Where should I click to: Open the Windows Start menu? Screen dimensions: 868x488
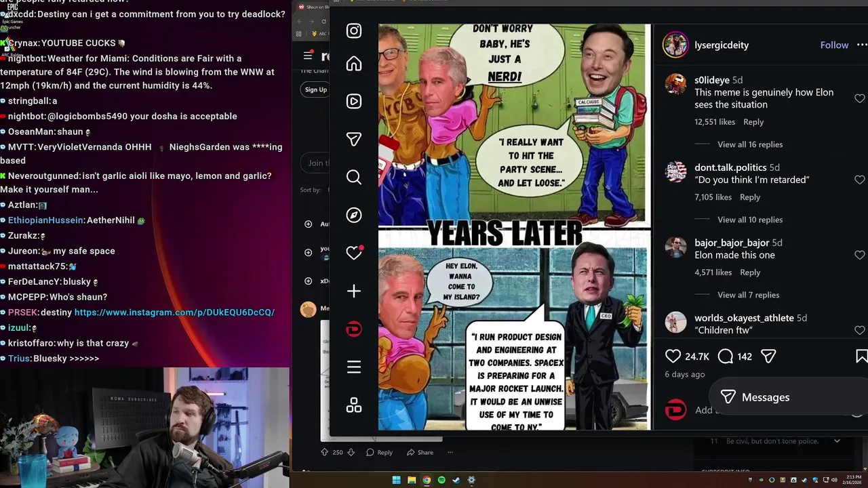pyautogui.click(x=397, y=480)
